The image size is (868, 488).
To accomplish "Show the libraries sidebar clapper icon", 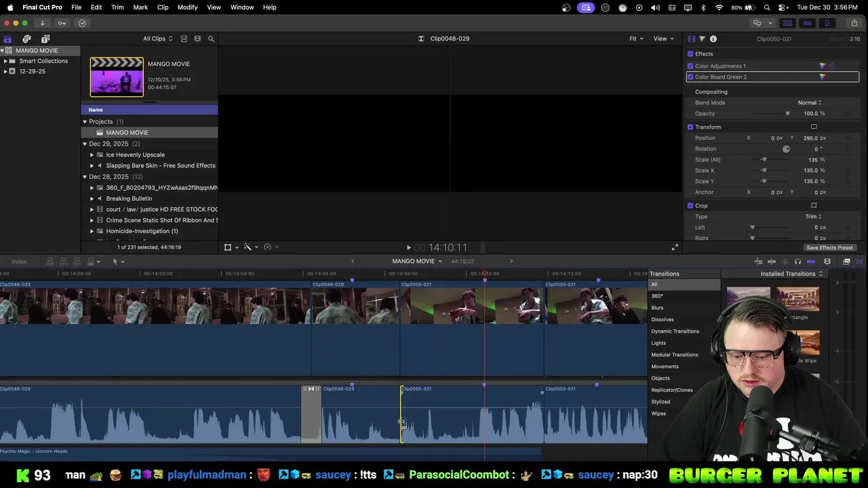I will (7, 39).
